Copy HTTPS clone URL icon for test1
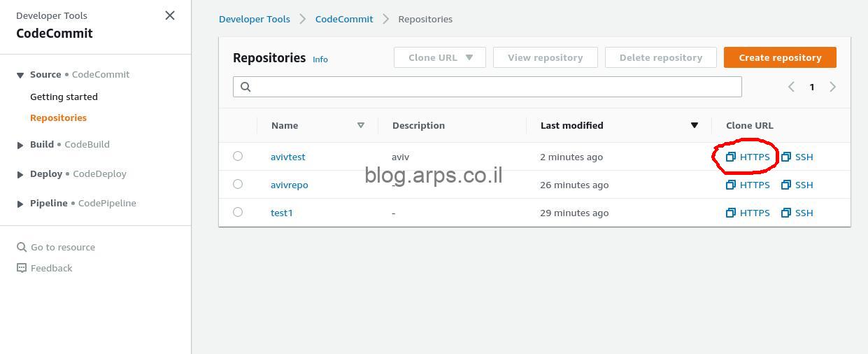The image size is (868, 354). [731, 213]
